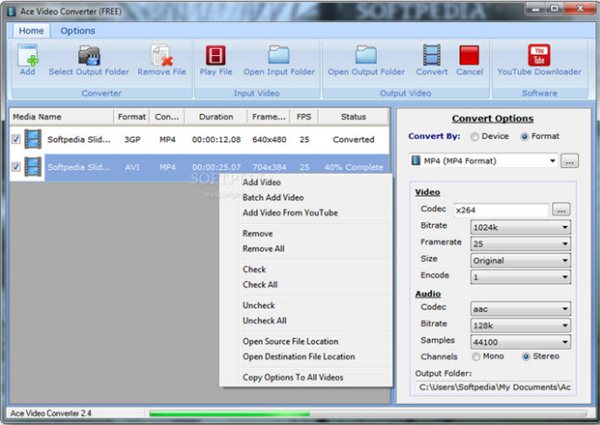Launch the YouTube Downloader
Screen dimensions: 600x425
coord(540,55)
